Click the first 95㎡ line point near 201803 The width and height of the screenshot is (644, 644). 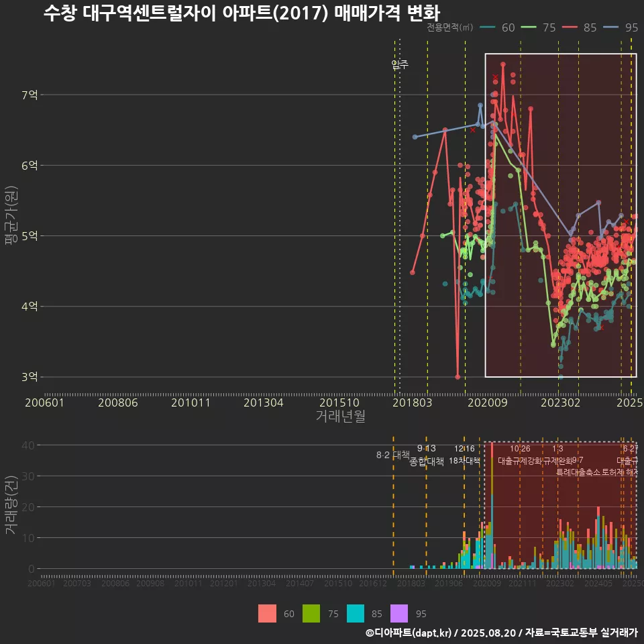tap(415, 137)
